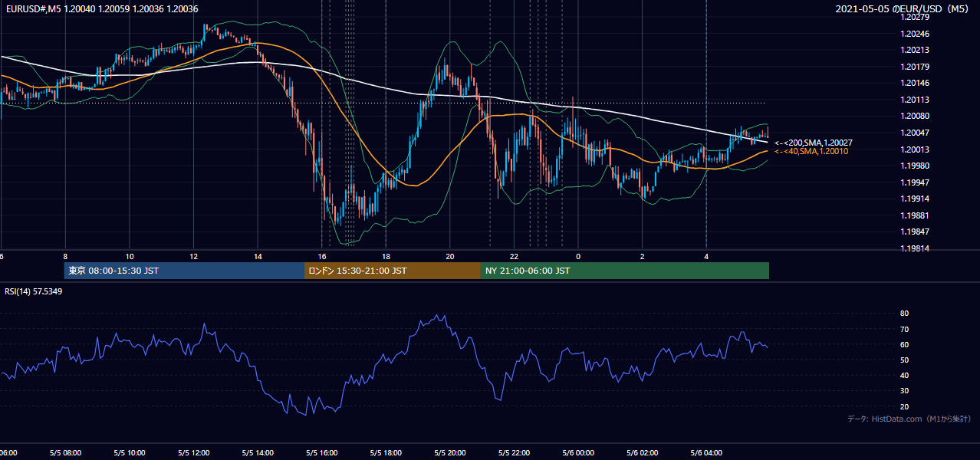Click the 1.19947 price axis label

coord(915,182)
